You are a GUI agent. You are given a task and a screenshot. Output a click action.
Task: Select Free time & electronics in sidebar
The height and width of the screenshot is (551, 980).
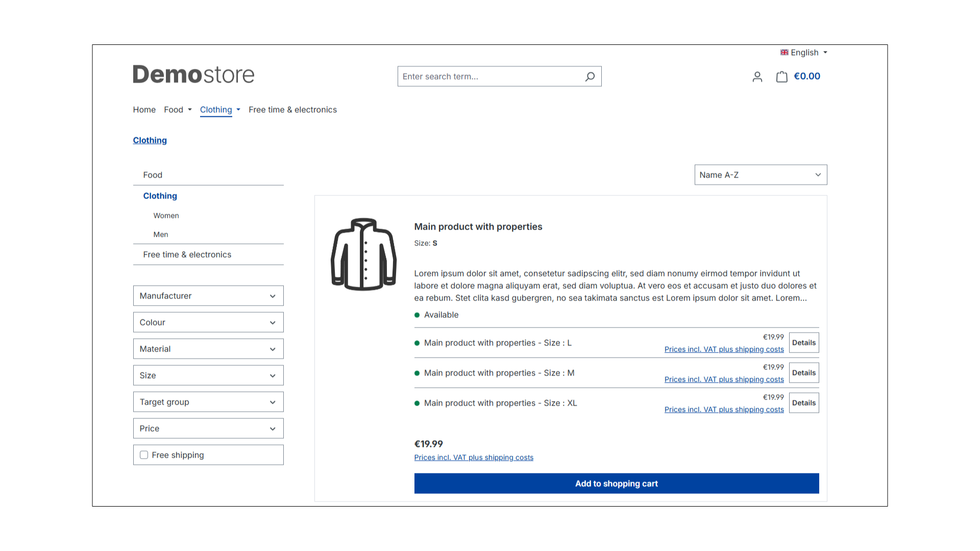point(187,255)
